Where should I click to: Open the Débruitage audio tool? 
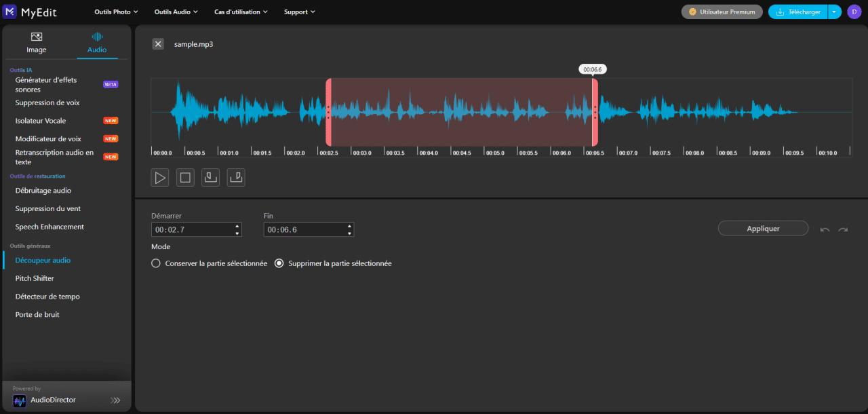43,191
